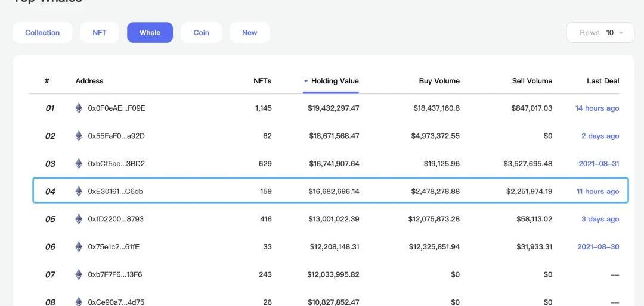The image size is (644, 306).
Task: Click Ethereum icon beside 0xbCf5ae...3BD2
Action: (x=79, y=164)
